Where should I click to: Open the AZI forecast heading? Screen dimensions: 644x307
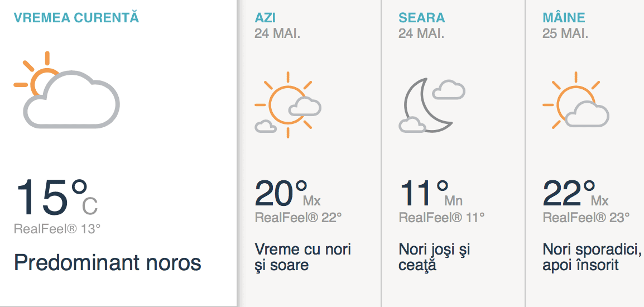[x=265, y=18]
